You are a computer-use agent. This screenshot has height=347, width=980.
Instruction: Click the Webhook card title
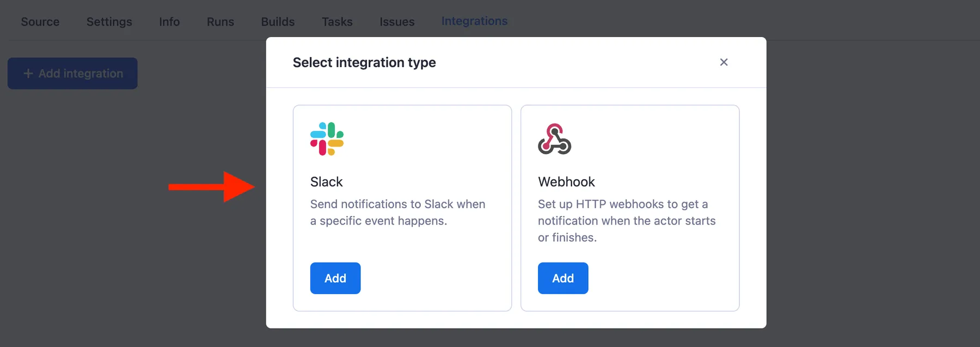566,182
